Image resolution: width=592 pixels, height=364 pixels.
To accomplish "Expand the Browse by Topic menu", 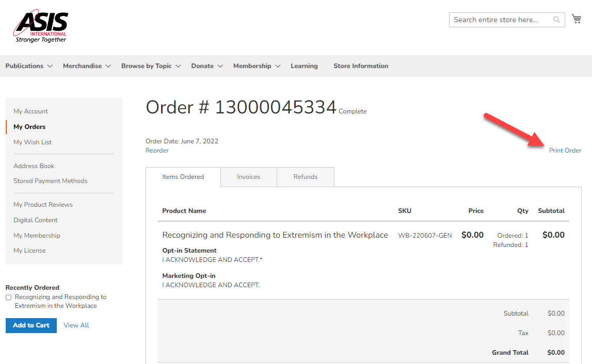I will coord(147,65).
